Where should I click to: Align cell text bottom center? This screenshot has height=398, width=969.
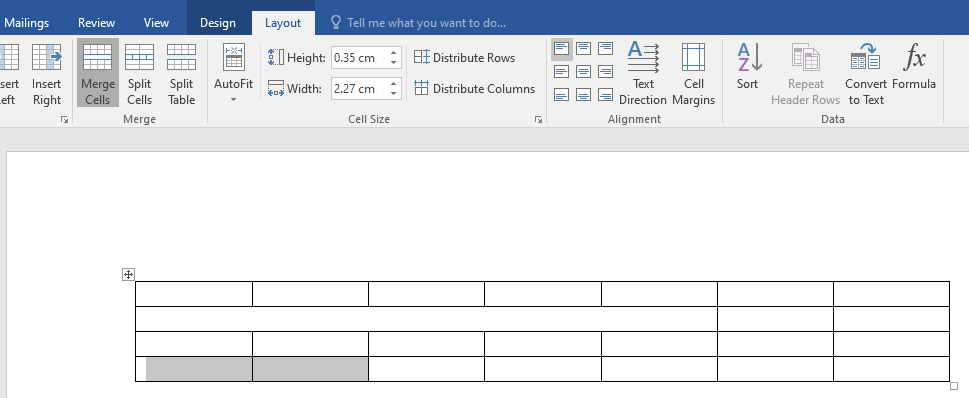583,95
